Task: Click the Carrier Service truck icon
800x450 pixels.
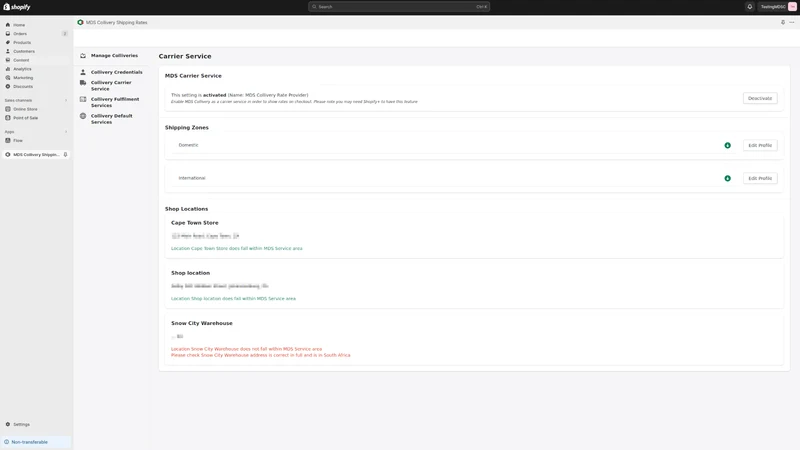Action: 83,83
